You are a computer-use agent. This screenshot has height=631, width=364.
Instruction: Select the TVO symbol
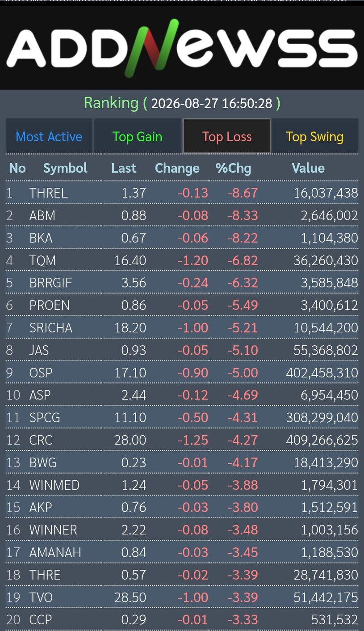point(41,597)
